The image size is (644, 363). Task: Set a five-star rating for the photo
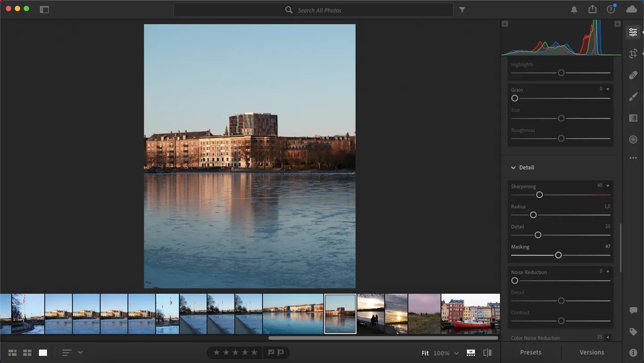pyautogui.click(x=254, y=352)
